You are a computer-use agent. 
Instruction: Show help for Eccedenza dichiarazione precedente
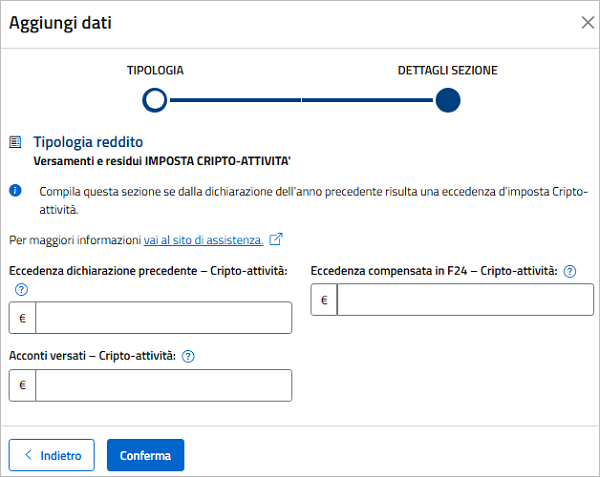21,289
